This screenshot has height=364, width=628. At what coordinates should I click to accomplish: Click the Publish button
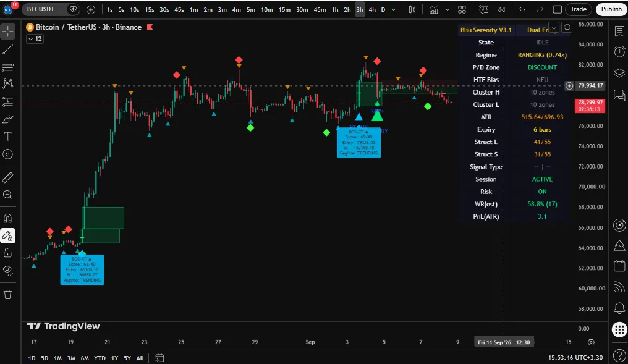(x=611, y=9)
